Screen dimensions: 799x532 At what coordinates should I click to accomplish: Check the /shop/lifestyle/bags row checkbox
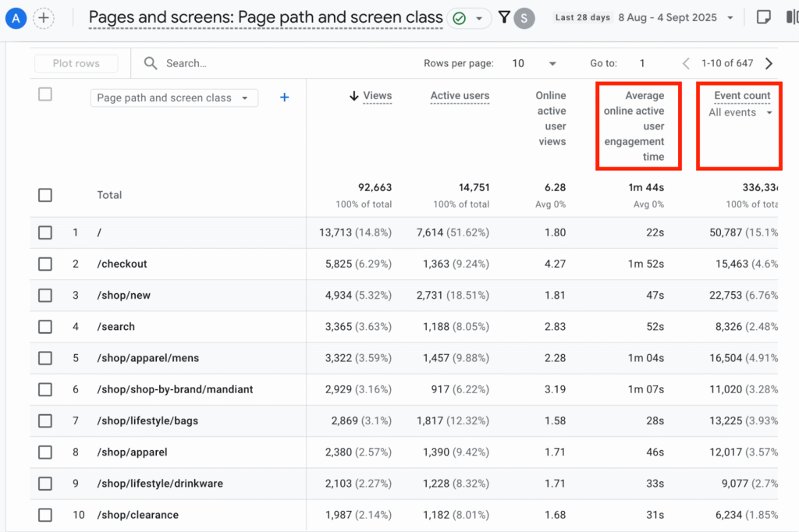(45, 421)
